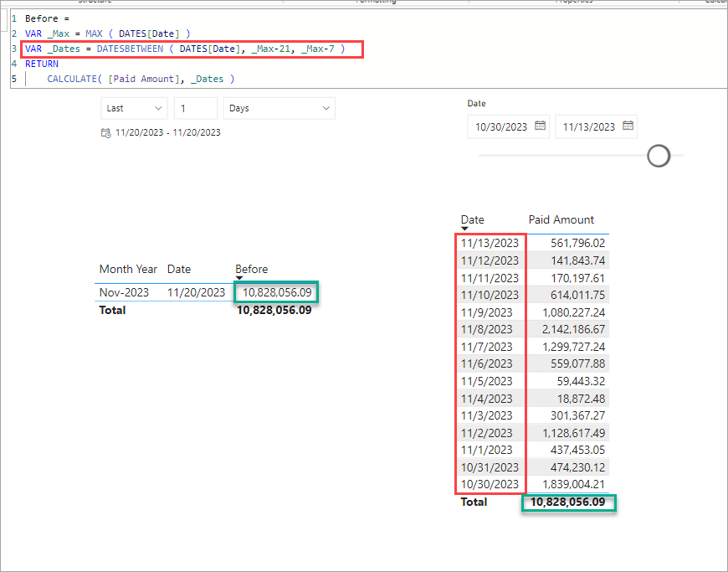Screen dimensions: 728x572
Task: Click DATESBETWEEN in the formula editor
Action: [x=130, y=49]
